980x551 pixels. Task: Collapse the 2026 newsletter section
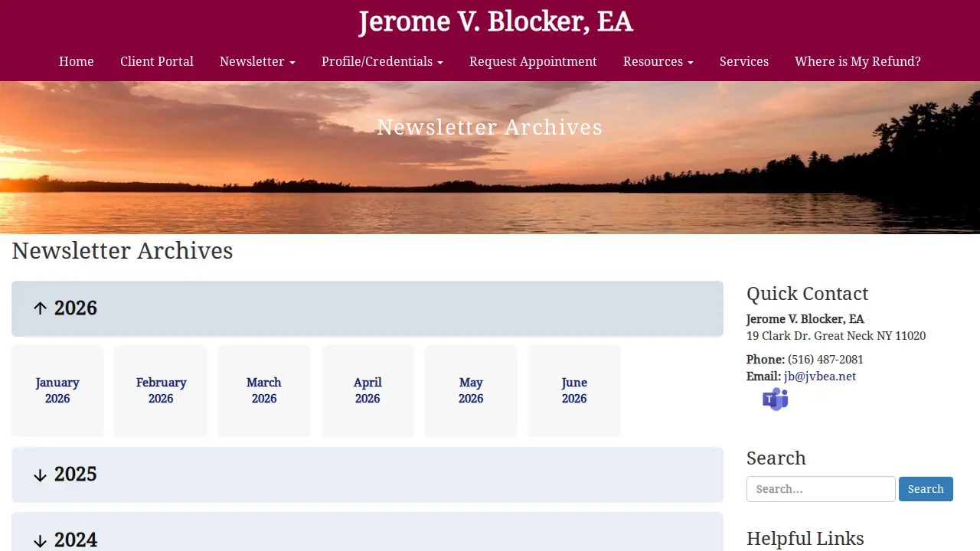[367, 308]
